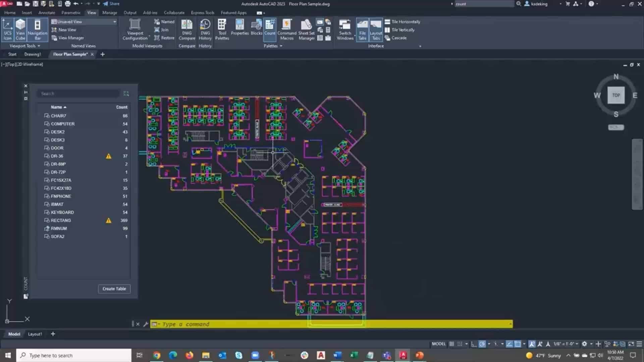Screen dimensions: 644x362
Task: Toggle the UCS Icon display
Action: click(x=7, y=29)
